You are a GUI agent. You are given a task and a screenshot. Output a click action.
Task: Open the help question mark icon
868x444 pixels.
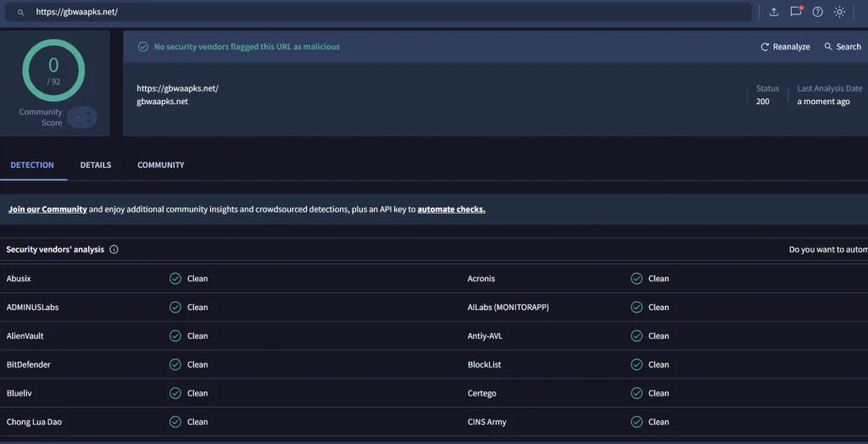click(818, 12)
